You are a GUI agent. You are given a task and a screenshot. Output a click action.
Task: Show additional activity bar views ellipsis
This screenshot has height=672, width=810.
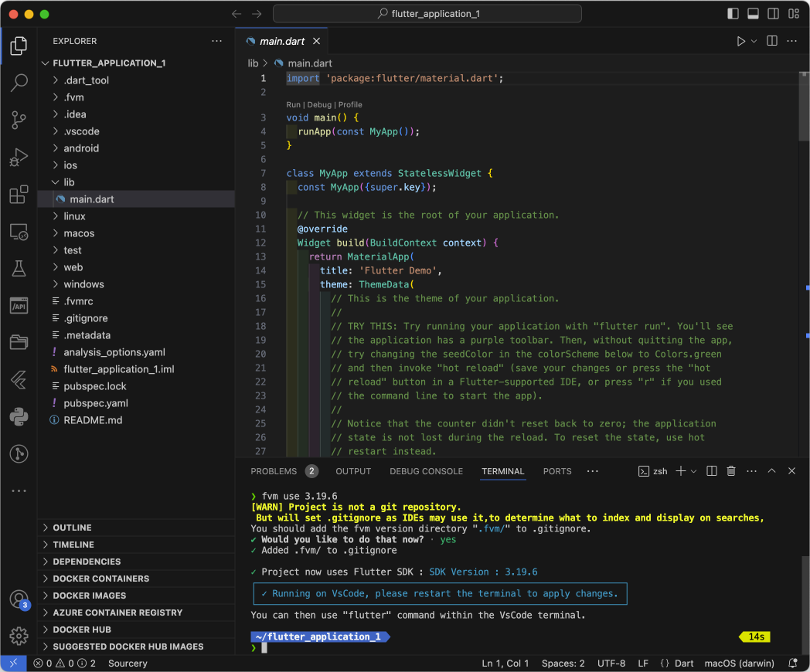point(19,490)
